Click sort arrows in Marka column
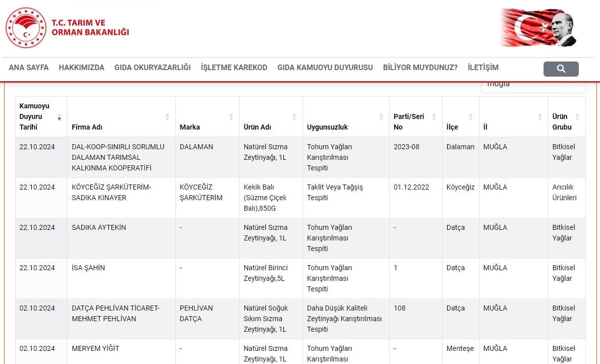The image size is (600, 364). click(x=231, y=117)
